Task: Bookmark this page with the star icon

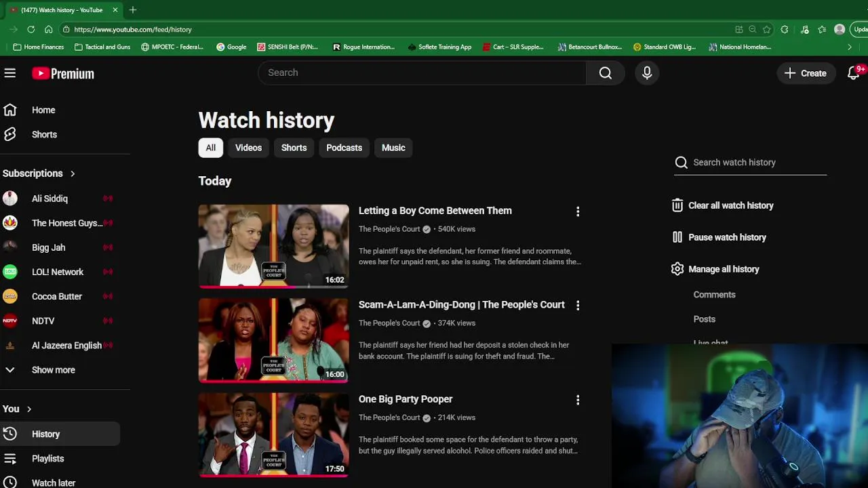Action: [766, 29]
